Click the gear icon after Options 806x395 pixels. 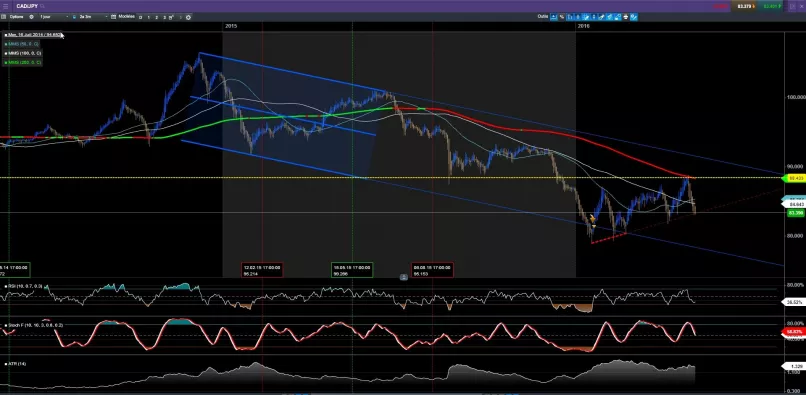[x=31, y=17]
